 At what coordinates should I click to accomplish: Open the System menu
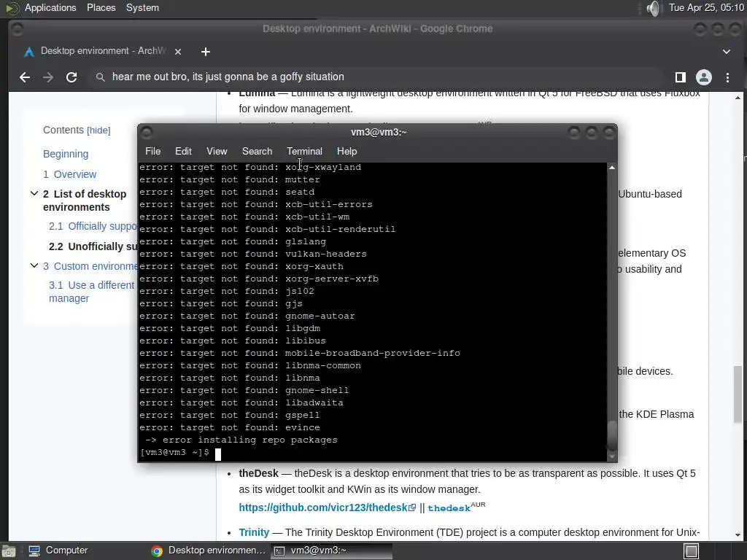(142, 7)
